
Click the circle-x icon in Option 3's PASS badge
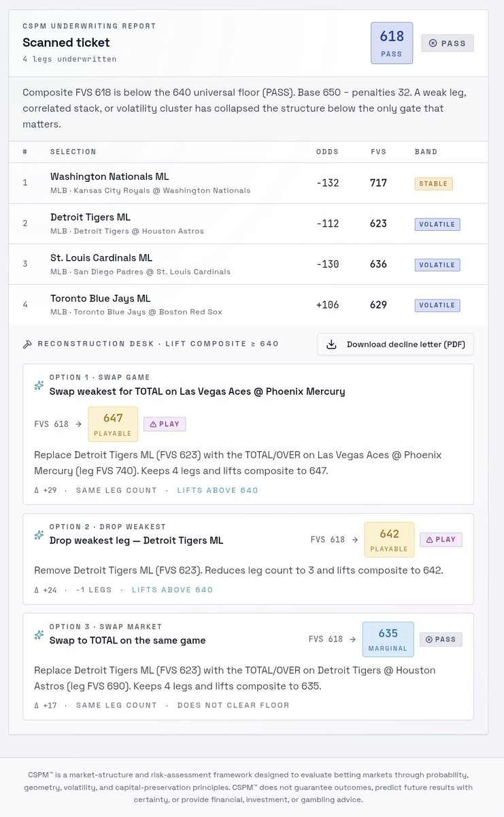(429, 639)
